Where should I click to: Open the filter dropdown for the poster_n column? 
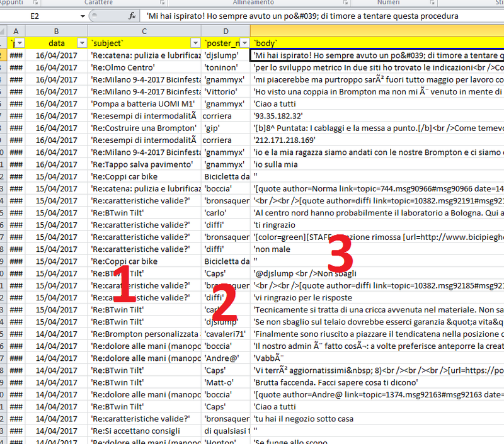pos(245,43)
